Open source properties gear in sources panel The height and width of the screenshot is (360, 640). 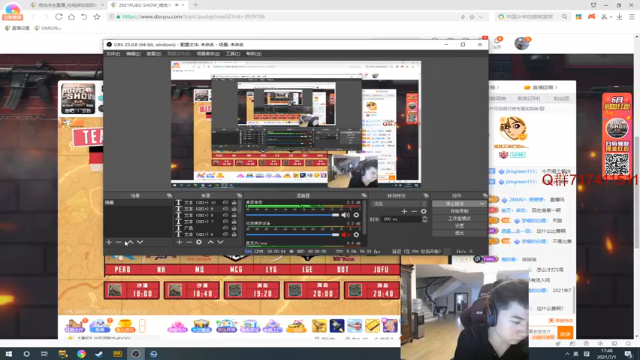coord(199,242)
